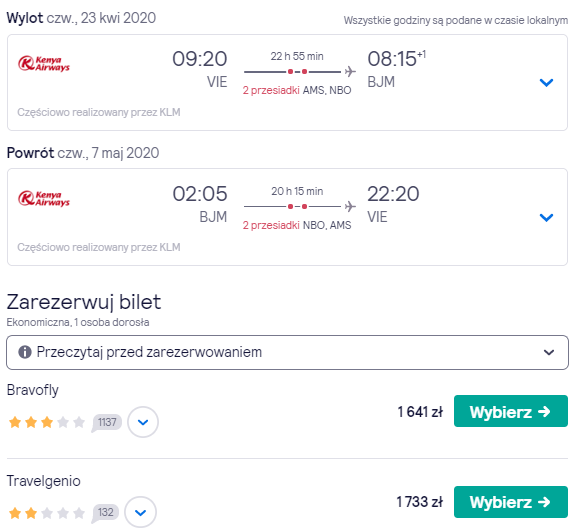Expand Bravofly details round chevron
This screenshot has width=576, height=529.
(x=143, y=422)
